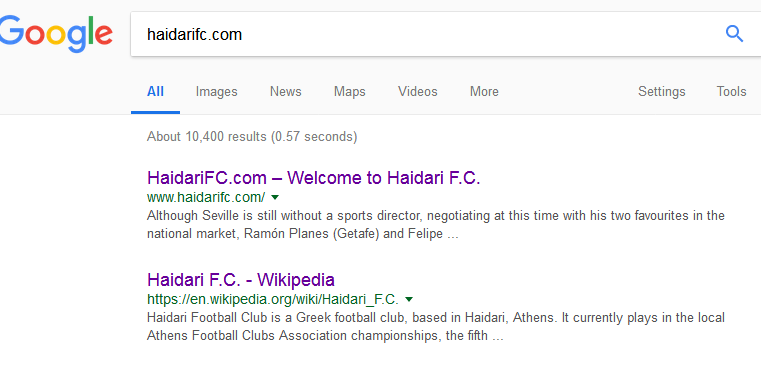Screen dimensions: 761x365
Task: Show the Videos results tab
Action: pos(418,91)
